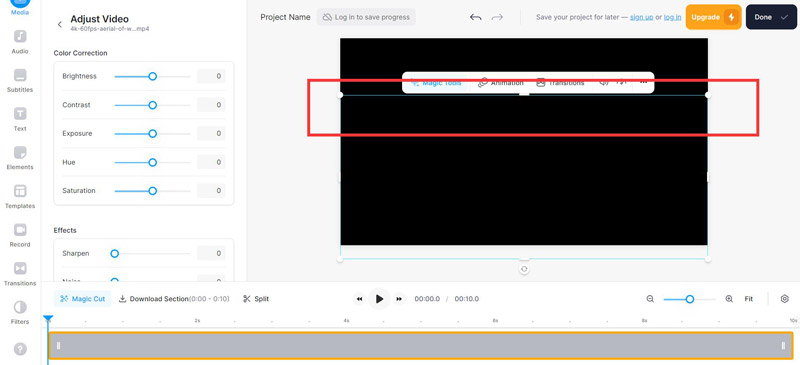This screenshot has width=800, height=365.
Task: Open Animation in floating toolbar
Action: tap(501, 83)
